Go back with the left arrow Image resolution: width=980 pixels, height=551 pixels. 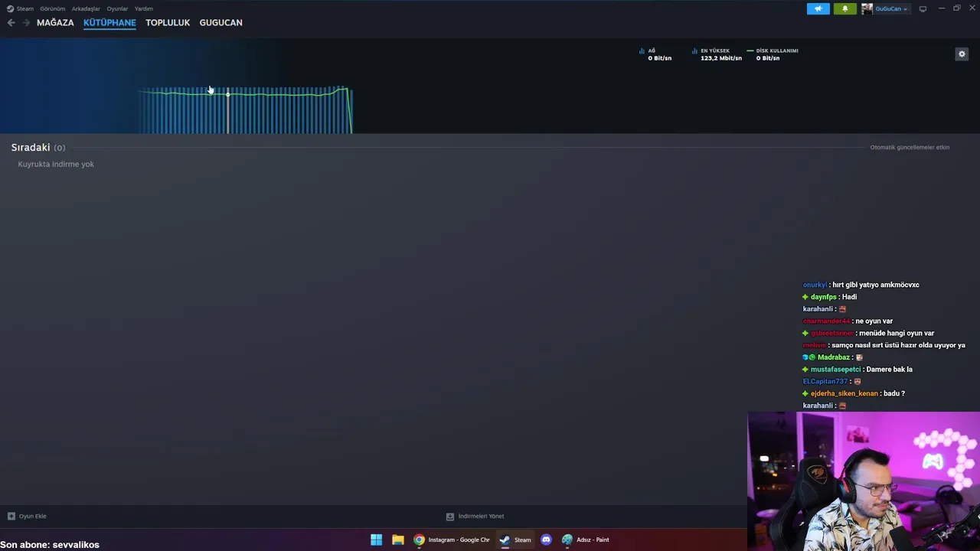[11, 23]
